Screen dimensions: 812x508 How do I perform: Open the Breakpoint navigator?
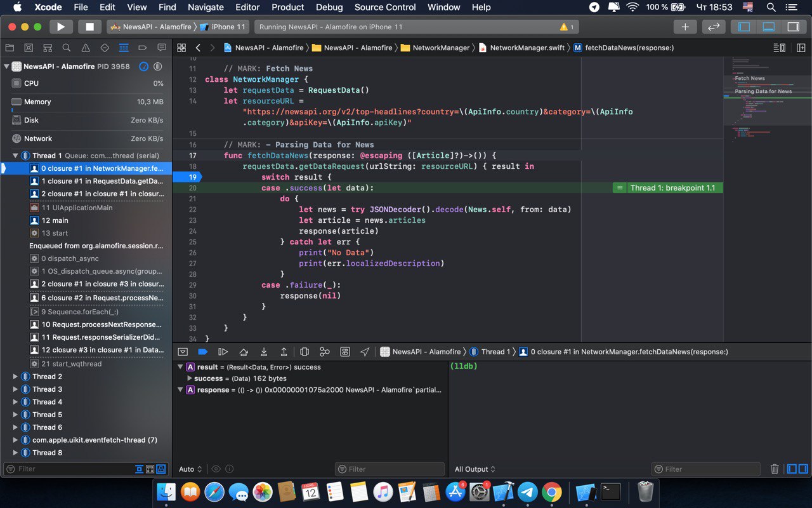[143, 48]
